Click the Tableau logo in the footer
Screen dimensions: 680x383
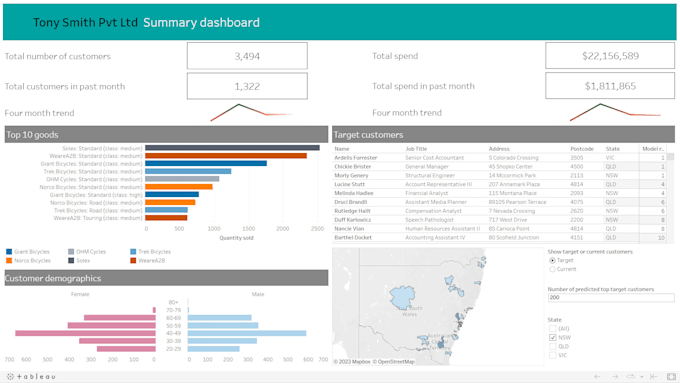[x=31, y=376]
